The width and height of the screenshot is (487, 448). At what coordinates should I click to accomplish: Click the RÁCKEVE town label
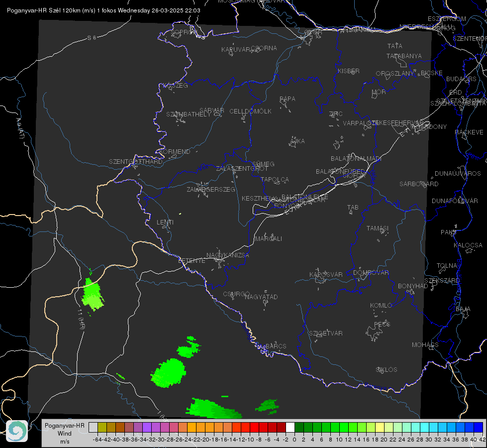tap(469, 132)
